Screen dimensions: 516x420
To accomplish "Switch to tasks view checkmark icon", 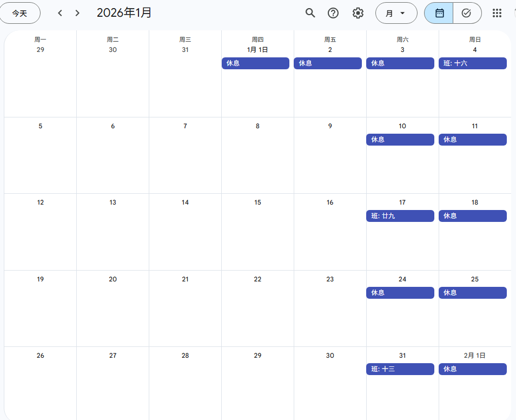I will coord(467,13).
